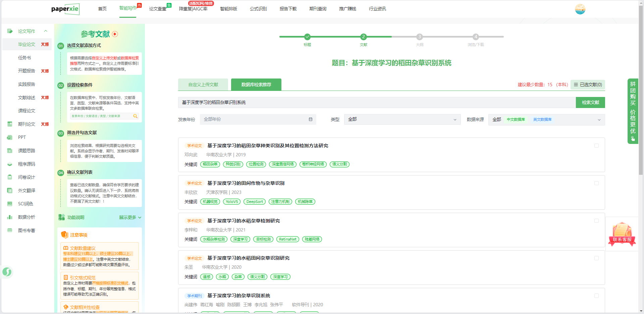Screen dimensions: 644x314
Task: Open 论文查重 in top navigation
Action: tap(158, 9)
